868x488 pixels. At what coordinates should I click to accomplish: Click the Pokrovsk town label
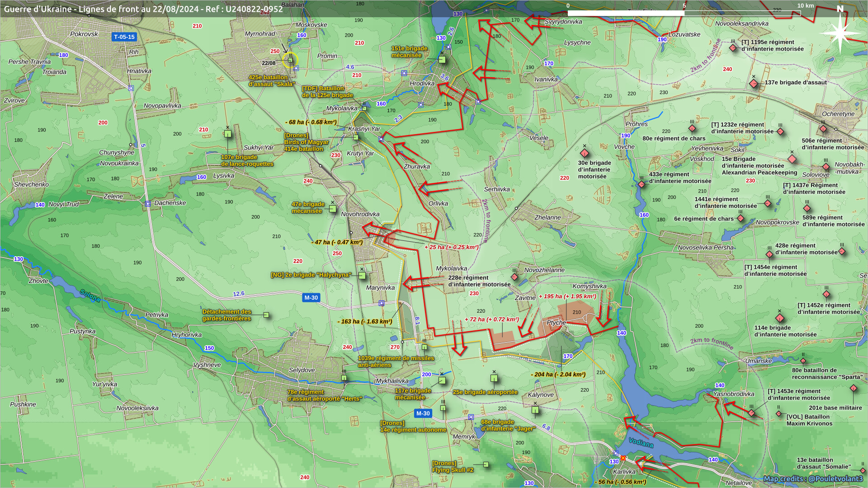coord(84,34)
